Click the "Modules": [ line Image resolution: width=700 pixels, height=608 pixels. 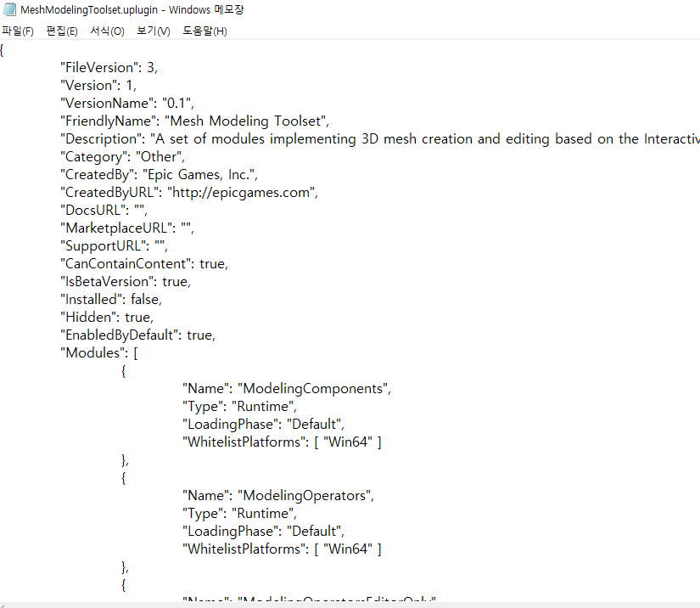coord(99,353)
